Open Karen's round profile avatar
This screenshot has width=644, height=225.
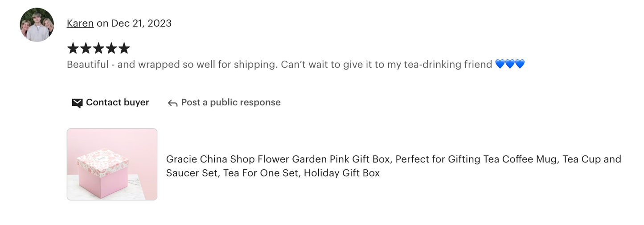[x=37, y=25]
